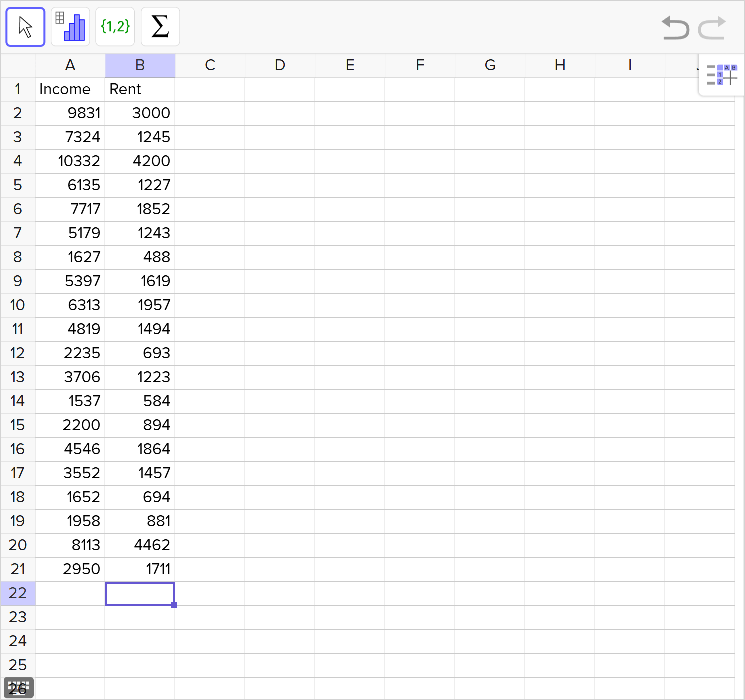Screen dimensions: 745x700
Task: Select cell containing 1864
Action: 140,449
